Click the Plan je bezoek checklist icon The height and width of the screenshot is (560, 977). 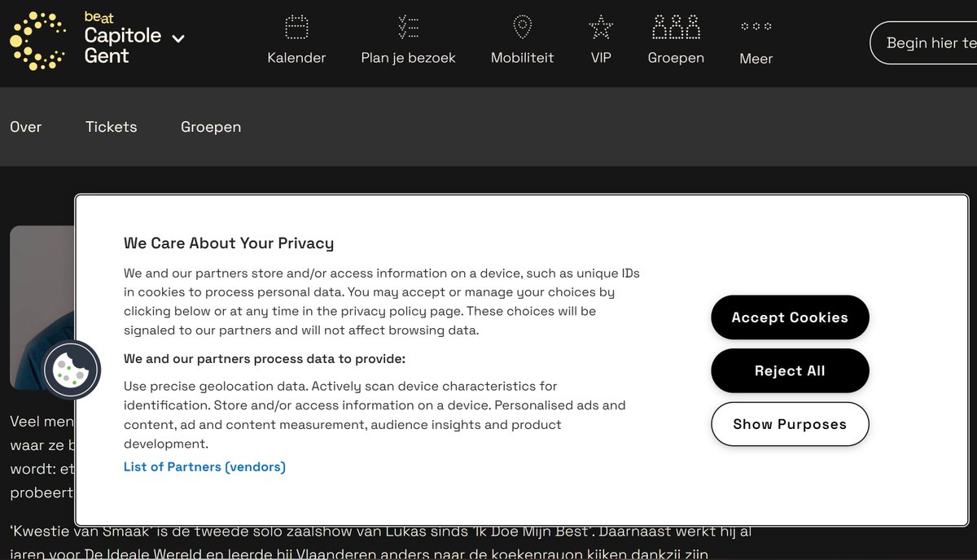pos(408,27)
